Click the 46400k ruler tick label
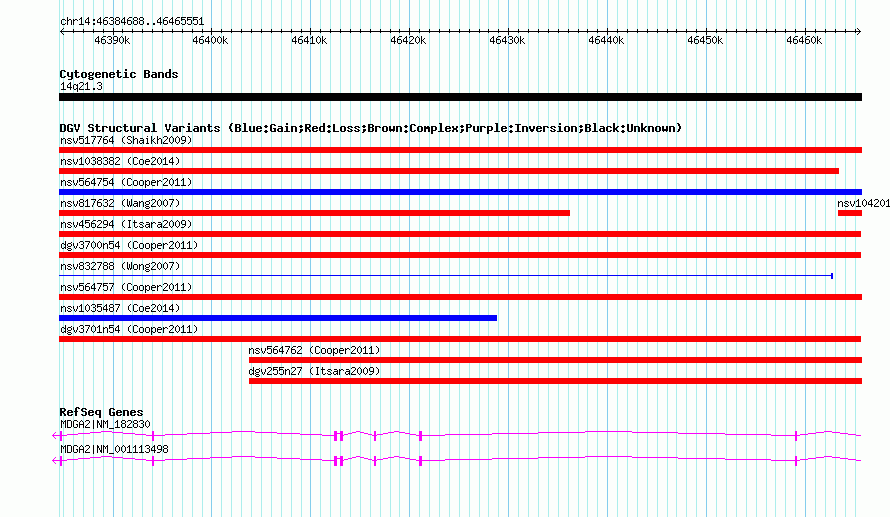Viewport: 890px width, 517px height. [x=210, y=40]
